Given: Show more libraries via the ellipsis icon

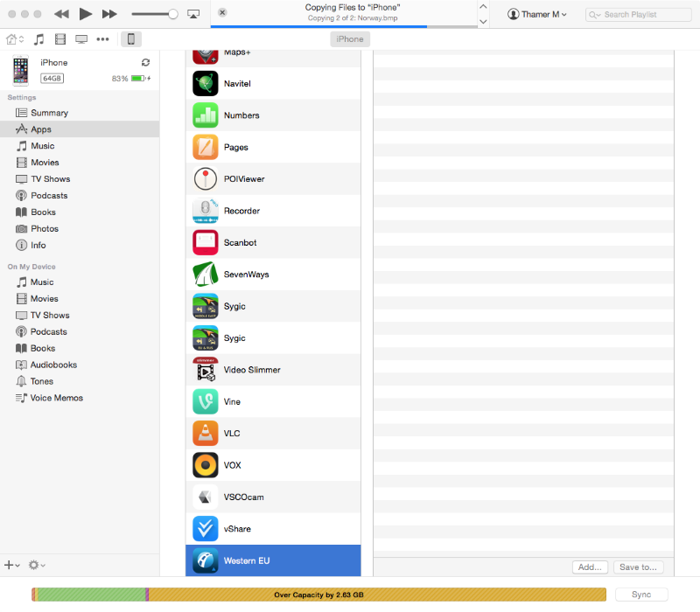Looking at the screenshot, I should tap(102, 39).
